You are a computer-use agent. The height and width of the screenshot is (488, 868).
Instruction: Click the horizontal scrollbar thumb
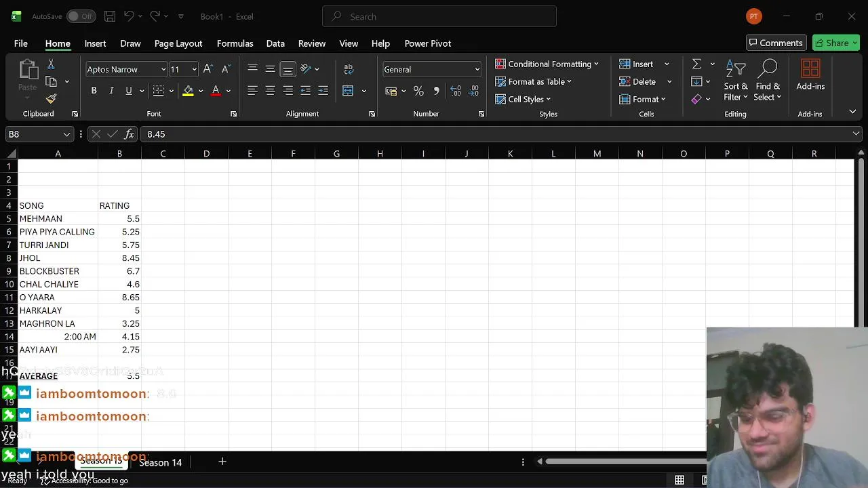click(x=625, y=462)
